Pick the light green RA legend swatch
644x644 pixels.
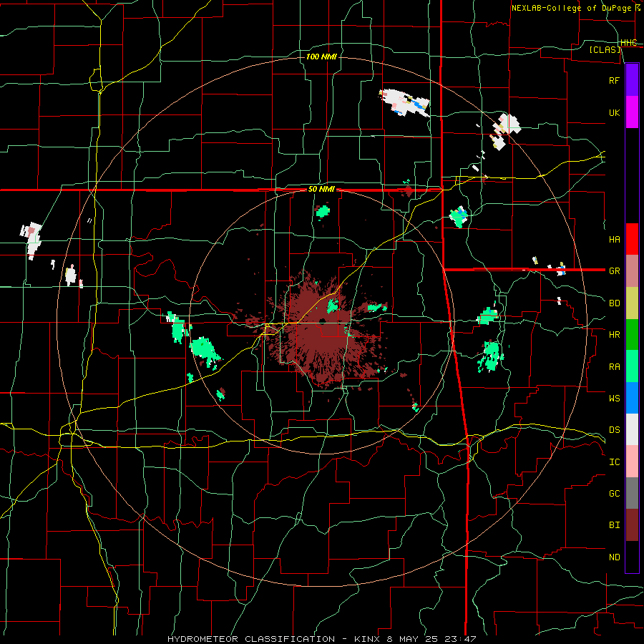632,366
